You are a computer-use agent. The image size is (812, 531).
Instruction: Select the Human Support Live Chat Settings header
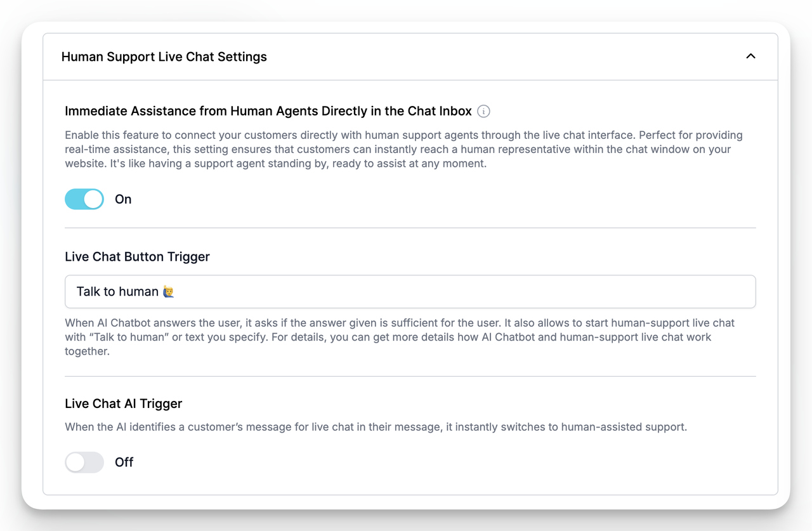pyautogui.click(x=164, y=56)
